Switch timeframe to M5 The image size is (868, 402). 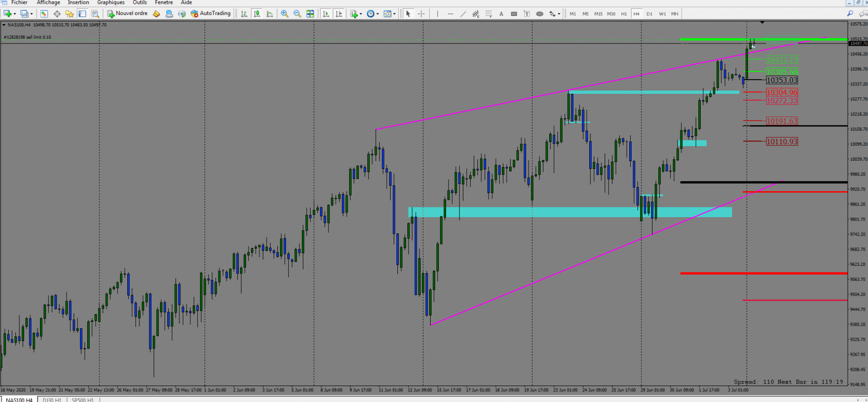(x=585, y=14)
